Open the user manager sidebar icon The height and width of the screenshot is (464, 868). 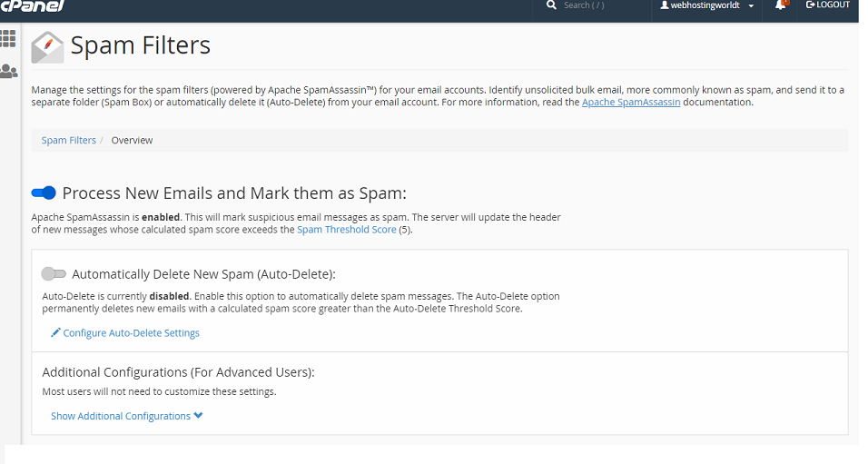point(8,71)
